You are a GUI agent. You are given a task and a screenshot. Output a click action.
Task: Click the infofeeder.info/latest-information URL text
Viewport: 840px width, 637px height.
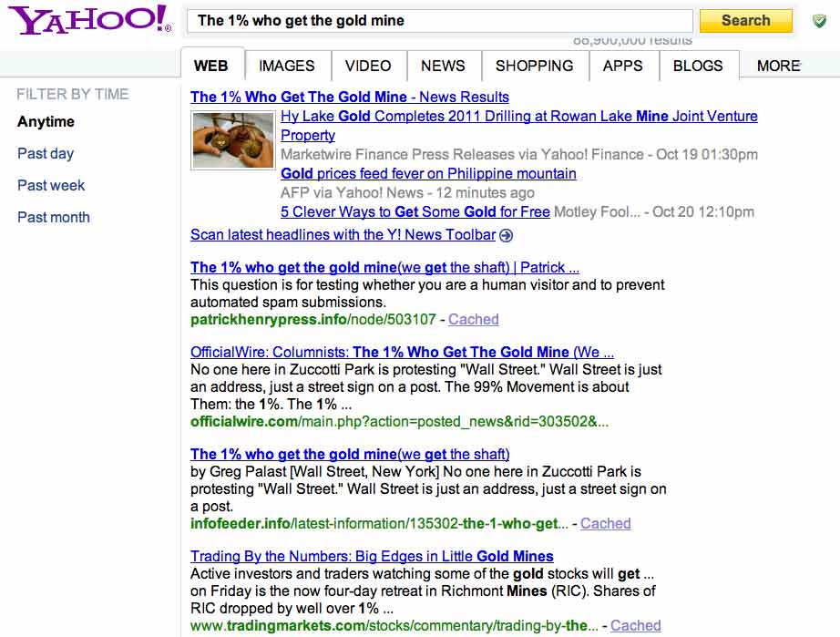pyautogui.click(x=379, y=523)
